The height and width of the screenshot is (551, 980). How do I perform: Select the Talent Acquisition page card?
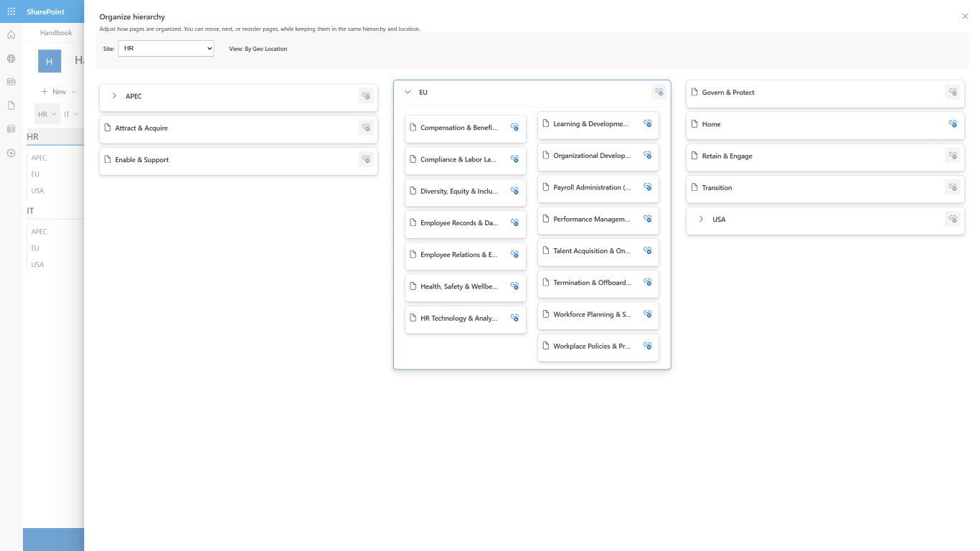(x=591, y=251)
